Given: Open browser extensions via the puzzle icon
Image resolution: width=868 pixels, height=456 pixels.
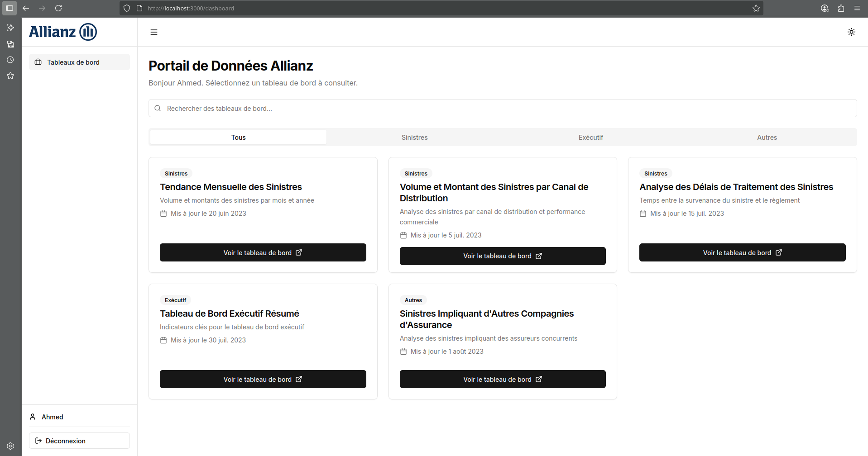Looking at the screenshot, I should click(841, 8).
